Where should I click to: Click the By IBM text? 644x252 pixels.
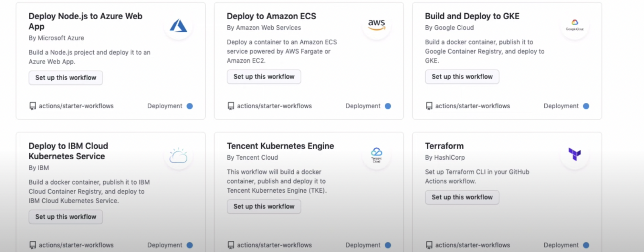tap(39, 168)
